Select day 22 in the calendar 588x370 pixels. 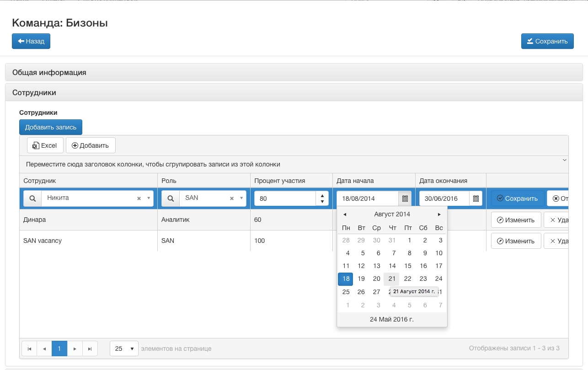(408, 279)
